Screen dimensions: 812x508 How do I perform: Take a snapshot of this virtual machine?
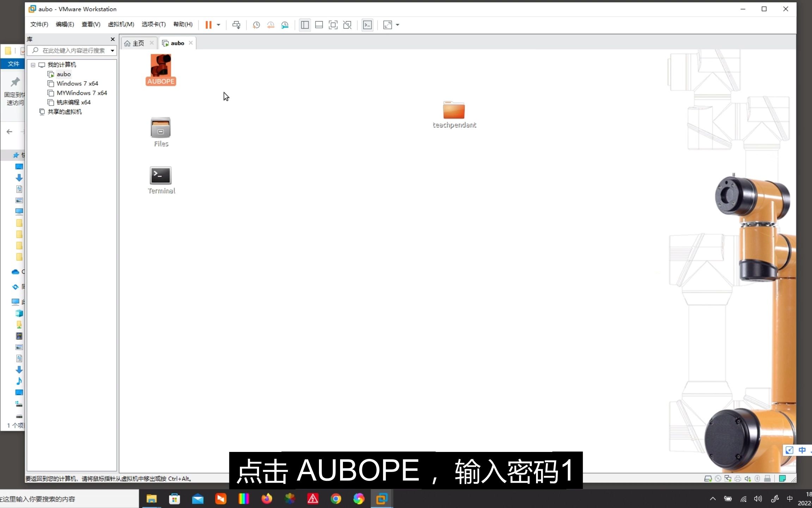click(256, 25)
